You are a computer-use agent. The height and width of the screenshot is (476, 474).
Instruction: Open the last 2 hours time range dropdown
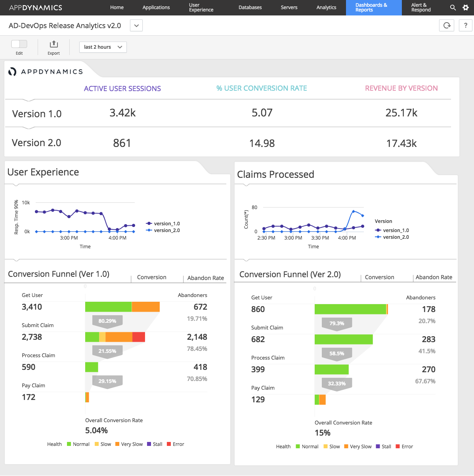[103, 47]
